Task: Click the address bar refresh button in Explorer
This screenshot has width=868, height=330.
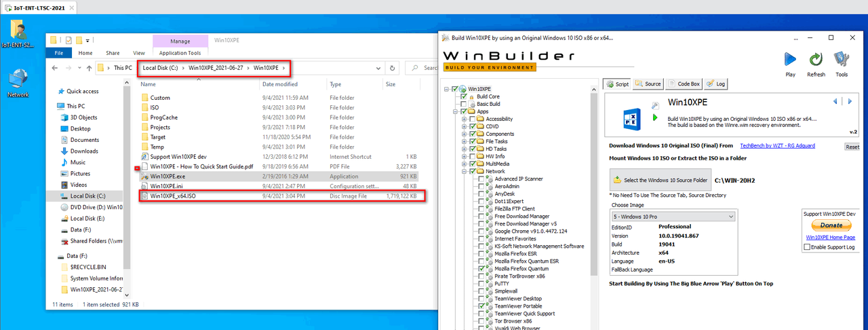Action: coord(392,68)
